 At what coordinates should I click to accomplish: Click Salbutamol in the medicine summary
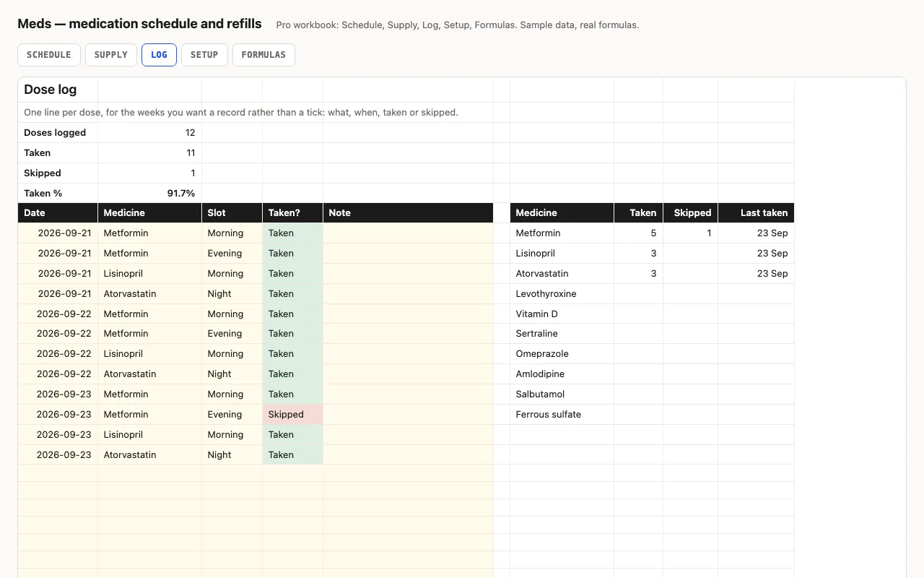562,394
